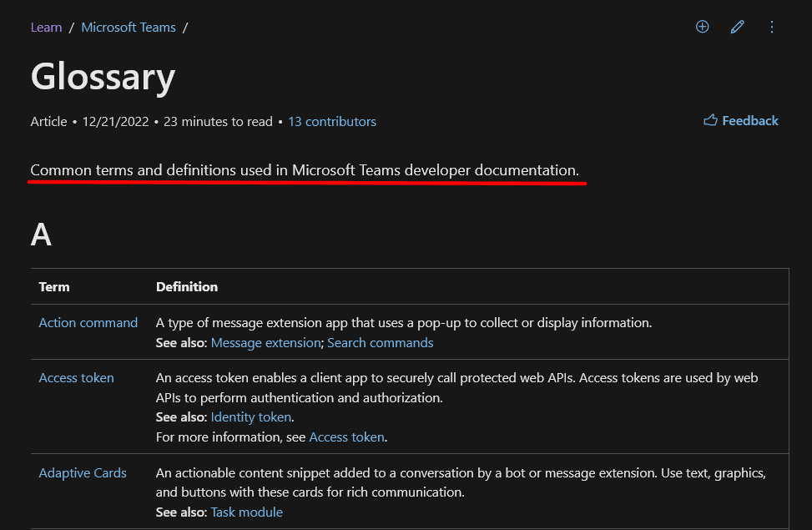Click the Feedback thumbs-up button
812x530 pixels.
tap(740, 121)
